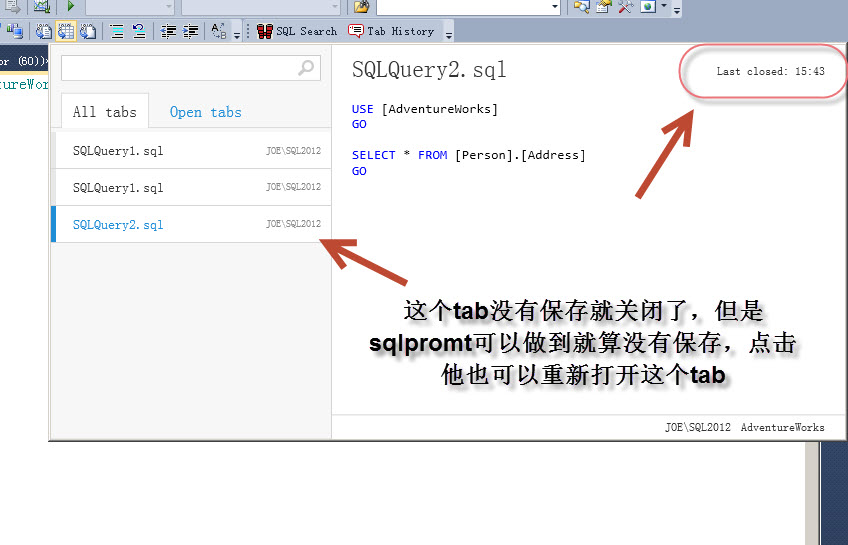Click the Find in Files folder icon

(x=361, y=6)
